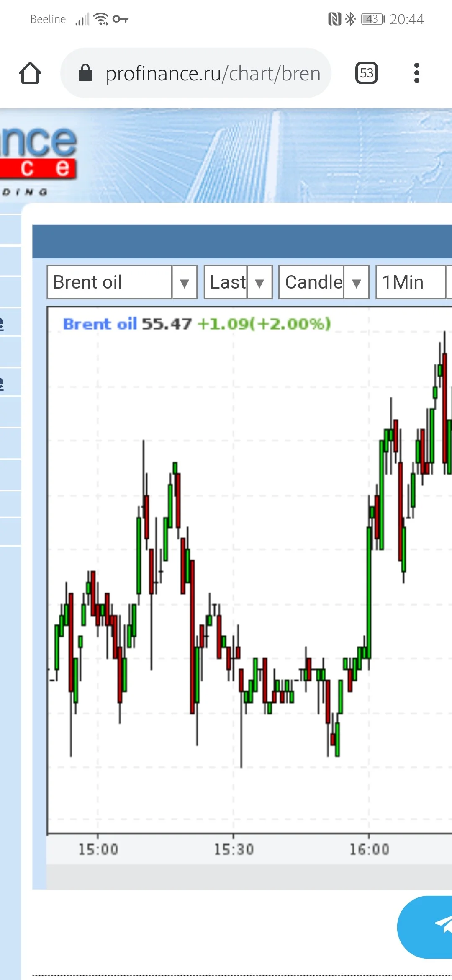The height and width of the screenshot is (980, 452).
Task: Tap the Brent oil 55.47 quote label
Action: point(127,324)
